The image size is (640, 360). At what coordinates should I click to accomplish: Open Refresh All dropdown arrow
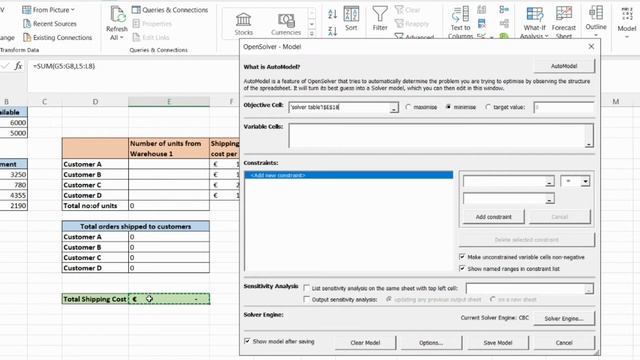pyautogui.click(x=122, y=38)
